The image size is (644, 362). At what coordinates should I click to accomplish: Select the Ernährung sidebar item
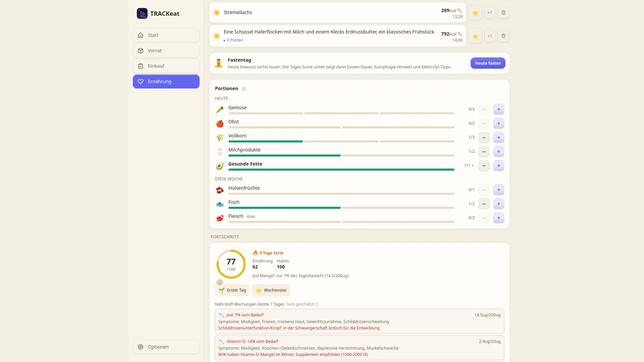166,81
